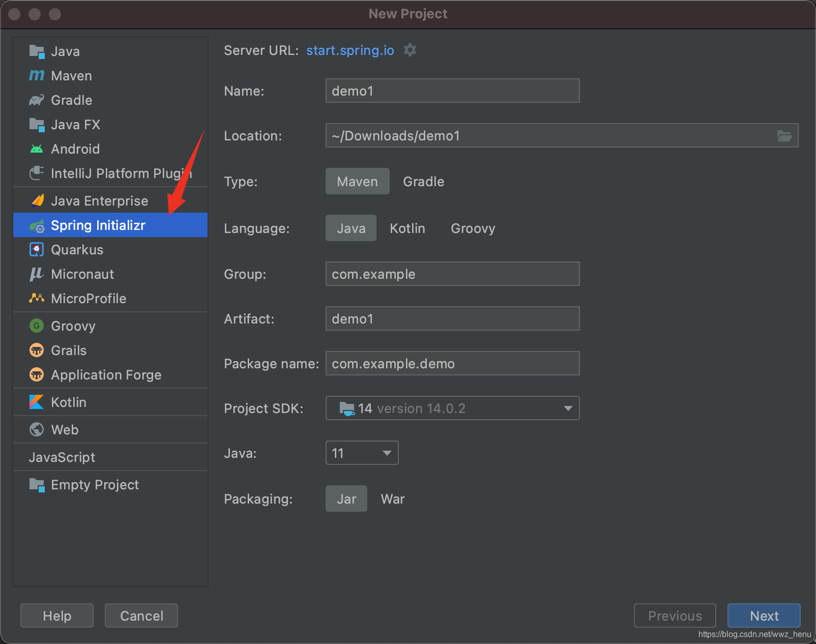The image size is (816, 644).
Task: Select Java Enterprise generator
Action: [110, 201]
